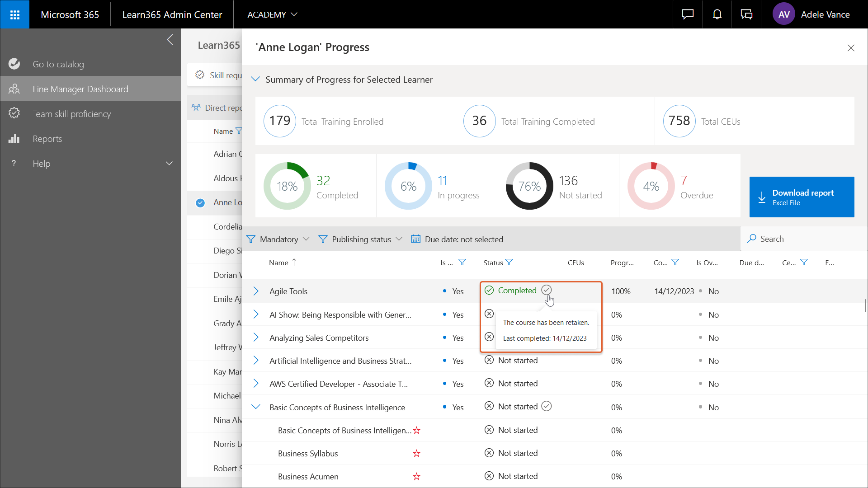
Task: Collapse the left navigation panel arrow
Action: tap(170, 40)
